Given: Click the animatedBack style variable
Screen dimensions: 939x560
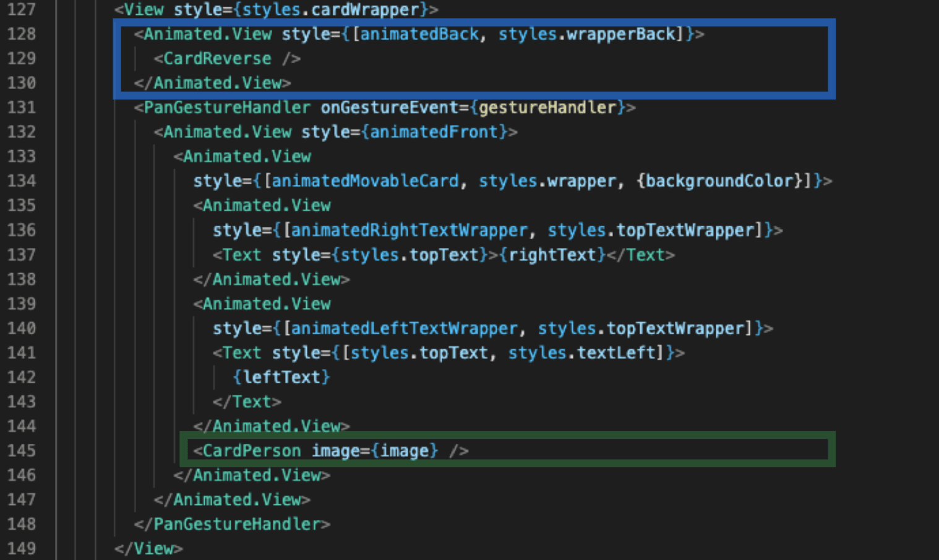Looking at the screenshot, I should 419,34.
